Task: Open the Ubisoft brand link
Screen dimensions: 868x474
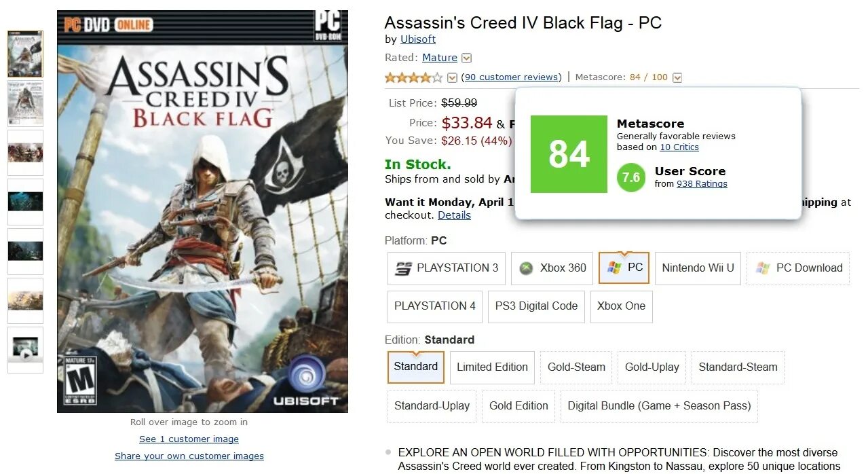Action: tap(418, 39)
